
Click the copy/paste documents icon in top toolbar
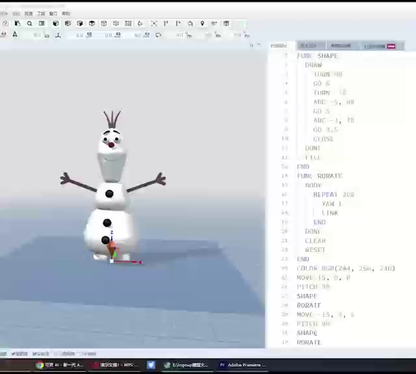(17, 23)
